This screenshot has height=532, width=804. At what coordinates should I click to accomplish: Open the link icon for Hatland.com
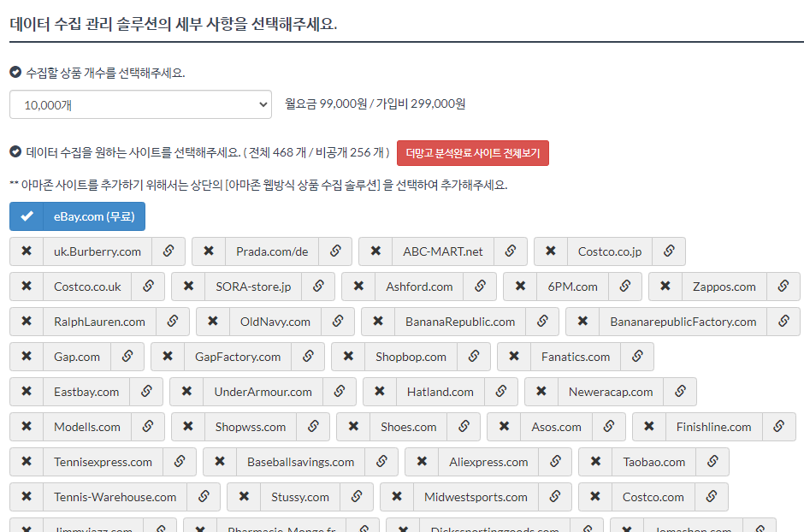click(x=501, y=392)
